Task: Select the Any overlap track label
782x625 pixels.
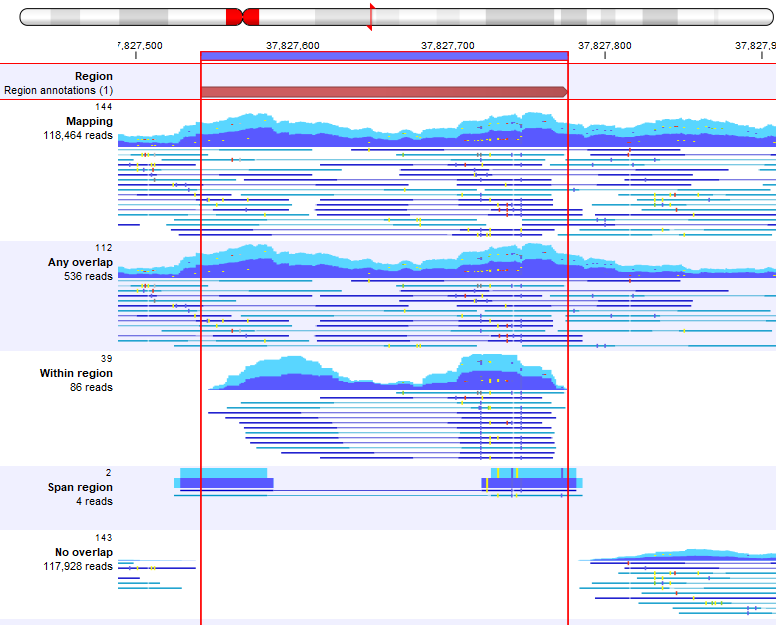Action: (x=80, y=263)
